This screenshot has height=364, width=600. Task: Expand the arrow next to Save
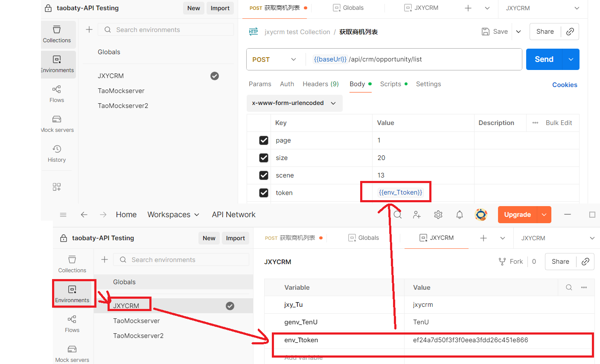pyautogui.click(x=518, y=32)
